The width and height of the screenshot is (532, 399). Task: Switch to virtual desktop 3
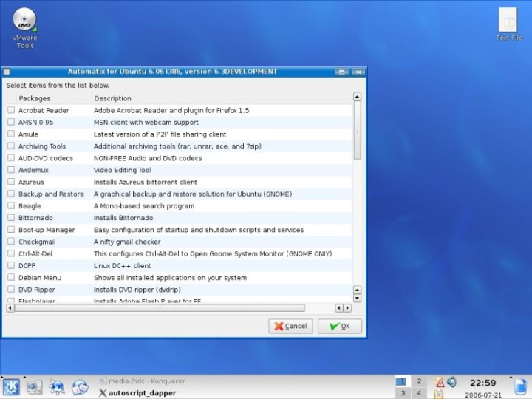pyautogui.click(x=403, y=393)
